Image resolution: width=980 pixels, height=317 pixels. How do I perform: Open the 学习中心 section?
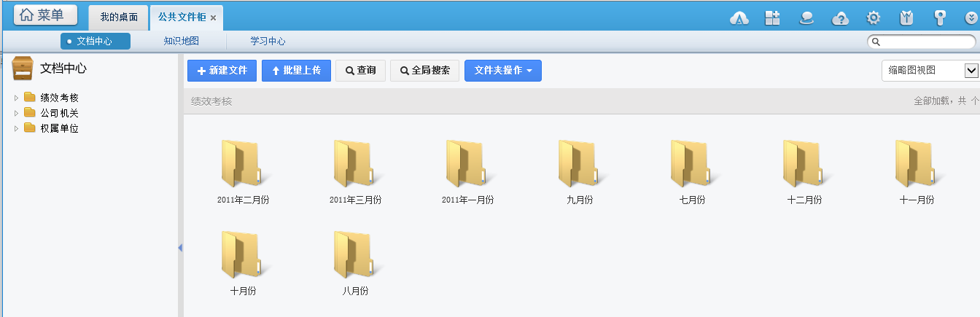coord(268,42)
